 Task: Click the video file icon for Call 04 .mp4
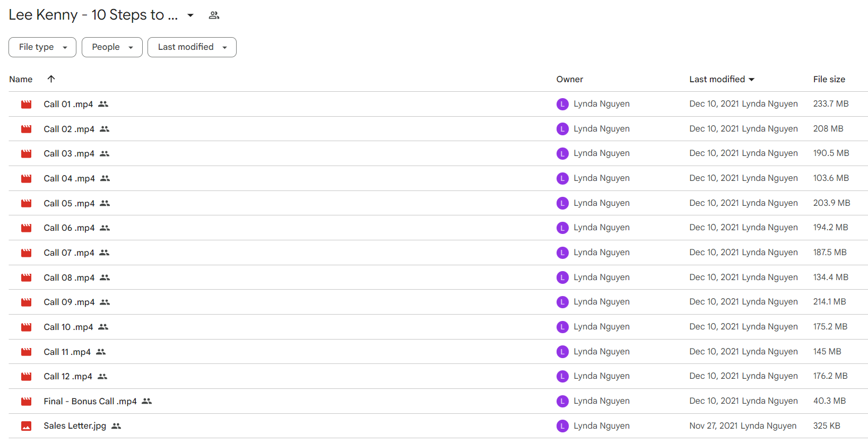(26, 179)
